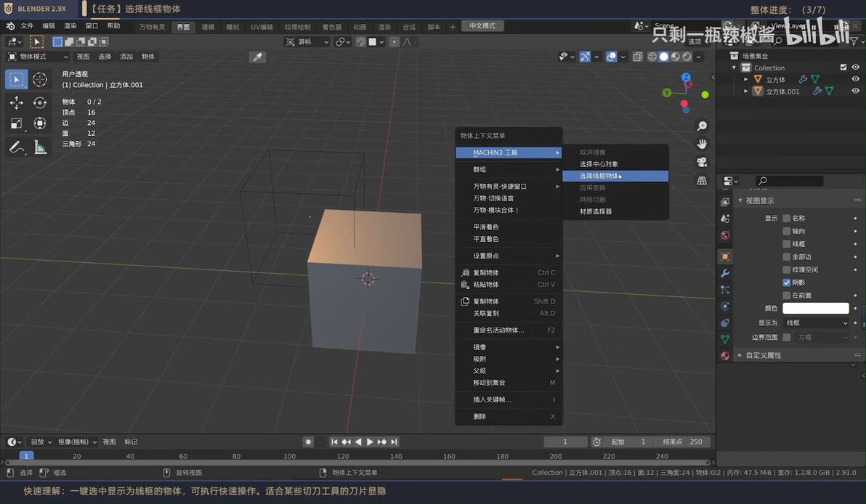The height and width of the screenshot is (504, 866).
Task: Select the Move tool
Action: pyautogui.click(x=17, y=102)
